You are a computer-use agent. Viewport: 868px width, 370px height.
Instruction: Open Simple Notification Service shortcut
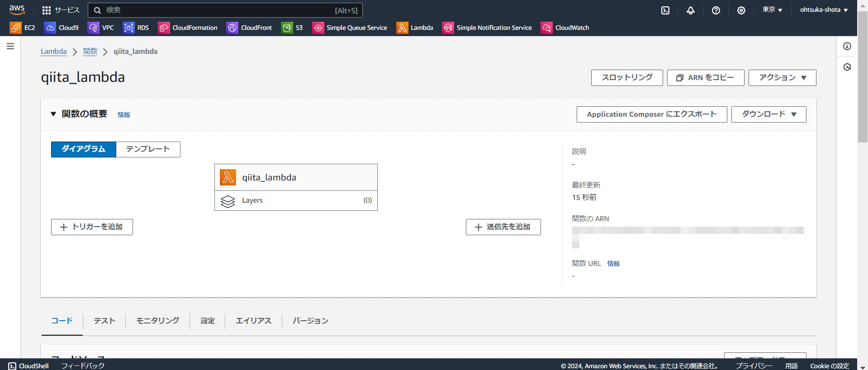tap(487, 28)
